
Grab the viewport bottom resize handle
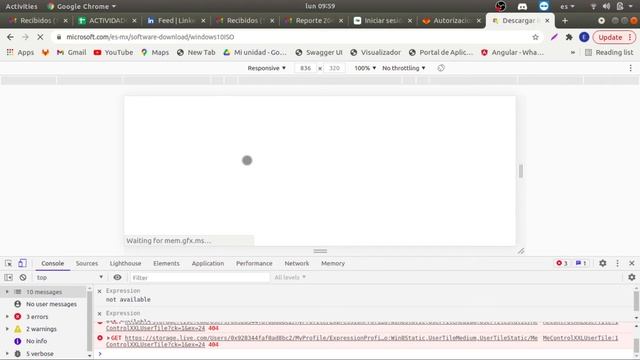click(320, 251)
